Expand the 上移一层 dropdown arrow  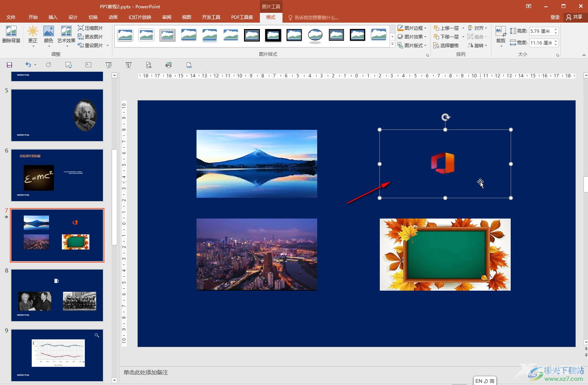pyautogui.click(x=463, y=28)
